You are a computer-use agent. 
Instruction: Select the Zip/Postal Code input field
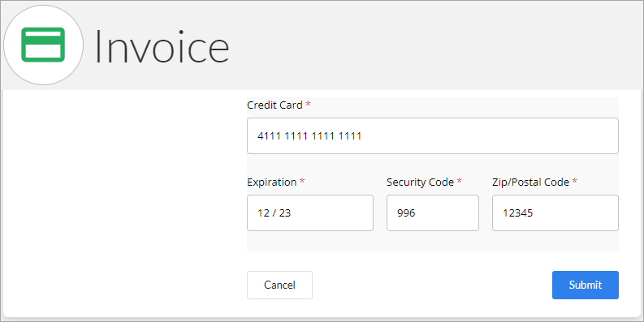[x=555, y=213]
